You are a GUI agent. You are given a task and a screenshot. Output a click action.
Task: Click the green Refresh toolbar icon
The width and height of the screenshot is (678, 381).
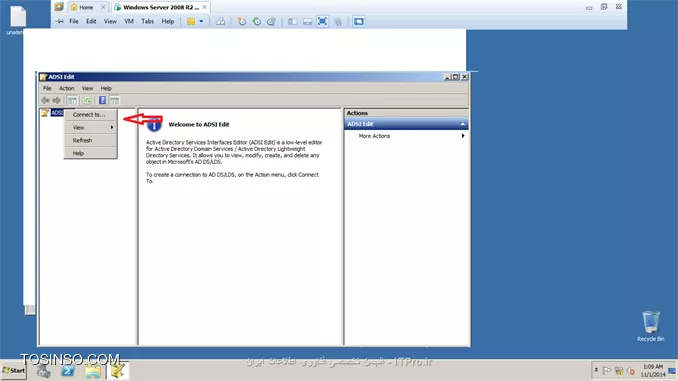pos(87,100)
